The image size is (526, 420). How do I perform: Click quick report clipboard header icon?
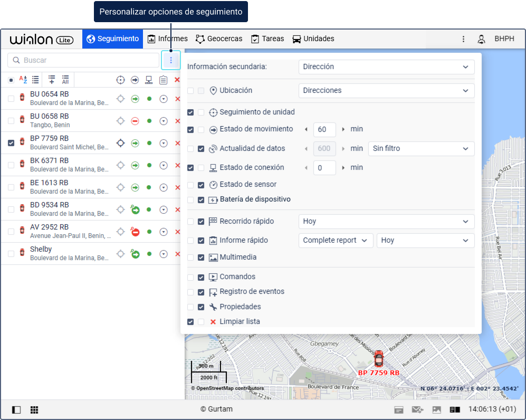coord(164,80)
